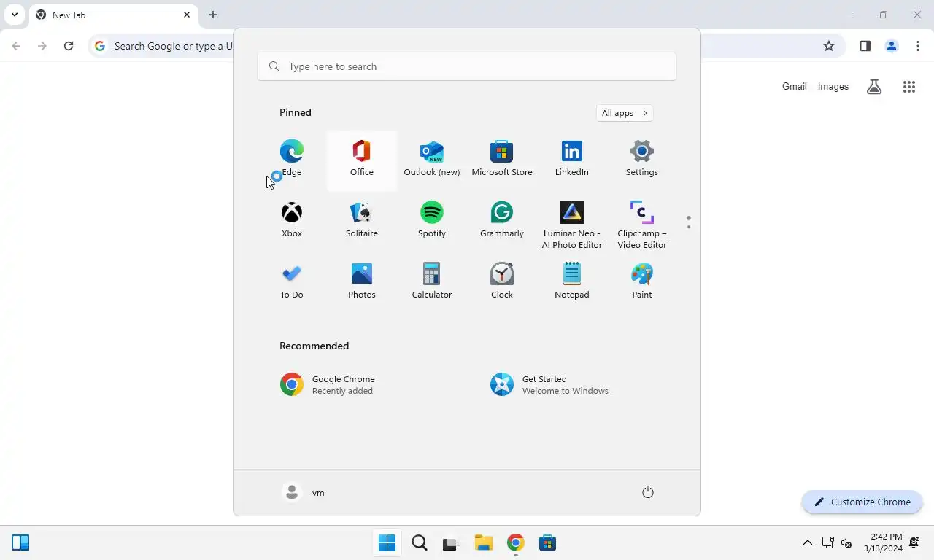This screenshot has width=934, height=560.
Task: Toggle the Chrome side panel
Action: (865, 46)
